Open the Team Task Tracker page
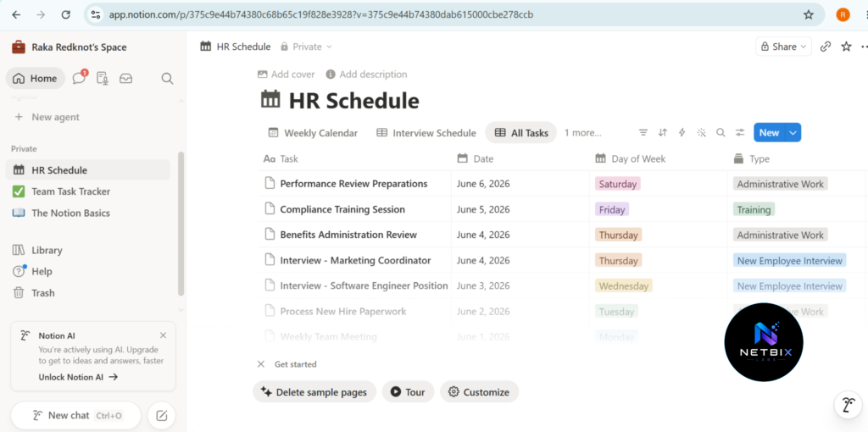 point(88,191)
